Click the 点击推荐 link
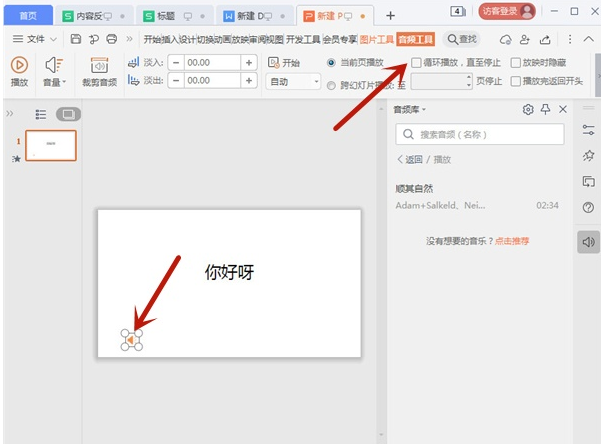Viewport: 601px width, 444px height. click(512, 241)
